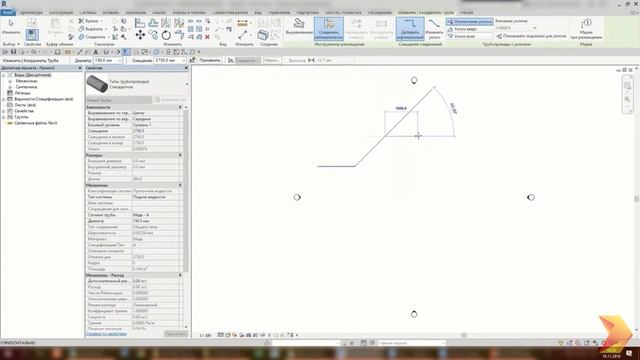Click the Apply button in options bar
Image resolution: width=640 pixels, height=360 pixels.
210,60
